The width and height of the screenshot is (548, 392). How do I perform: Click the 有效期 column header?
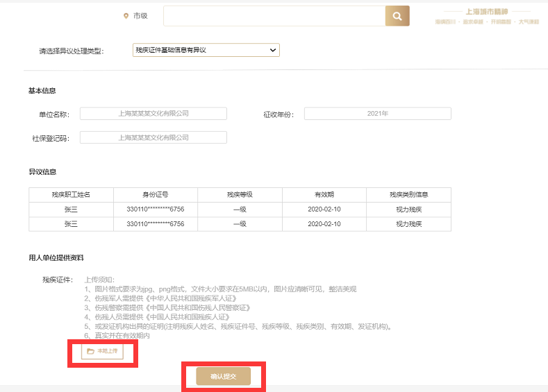324,195
